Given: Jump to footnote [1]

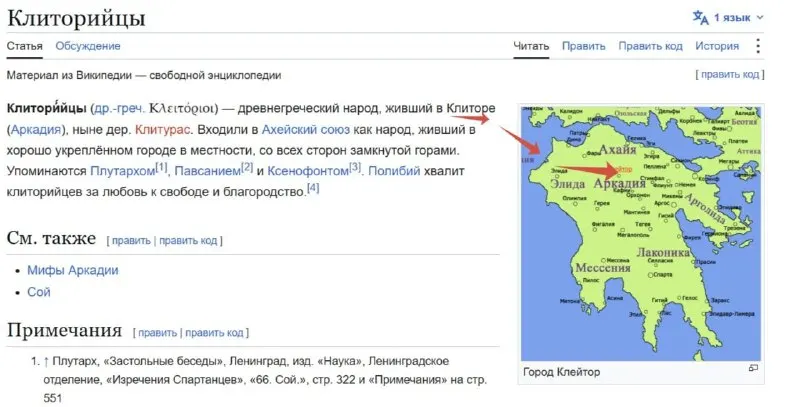Looking at the screenshot, I should 161,167.
